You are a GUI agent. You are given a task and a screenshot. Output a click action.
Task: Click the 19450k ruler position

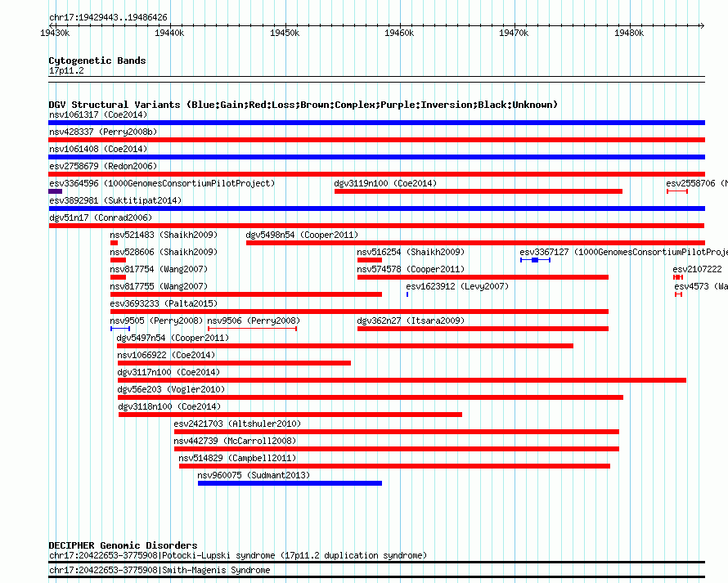pyautogui.click(x=285, y=33)
